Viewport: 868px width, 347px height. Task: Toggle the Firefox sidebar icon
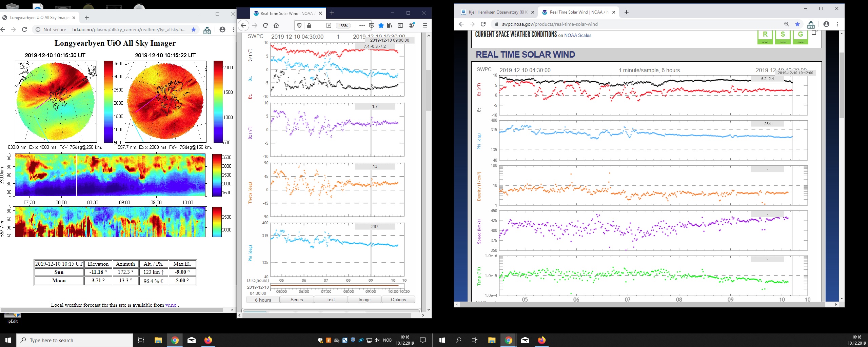[x=400, y=25]
